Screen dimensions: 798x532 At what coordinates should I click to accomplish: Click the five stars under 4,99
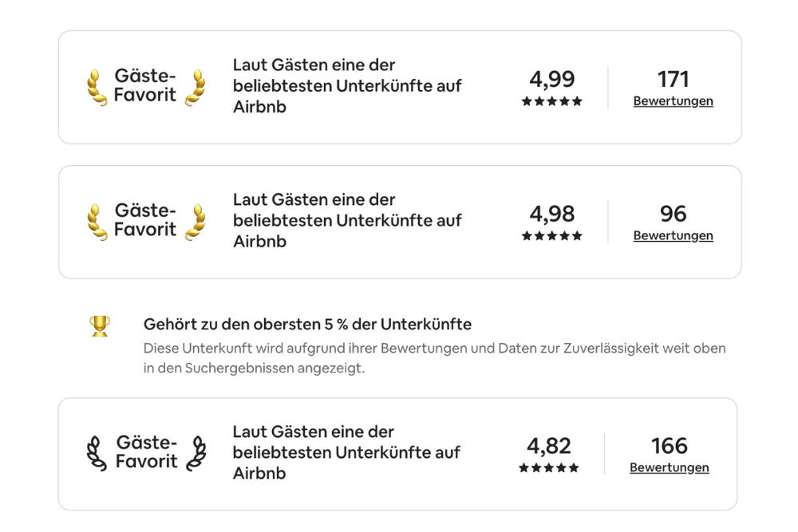click(551, 101)
